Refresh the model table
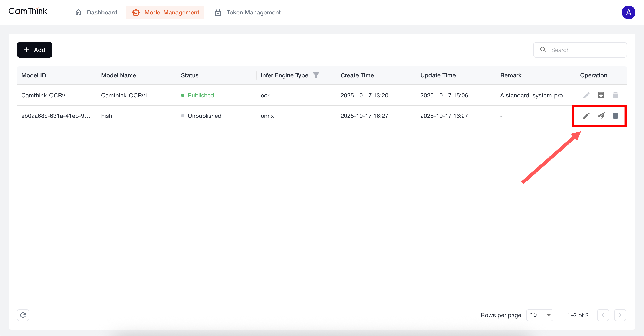644x336 pixels. tap(23, 315)
